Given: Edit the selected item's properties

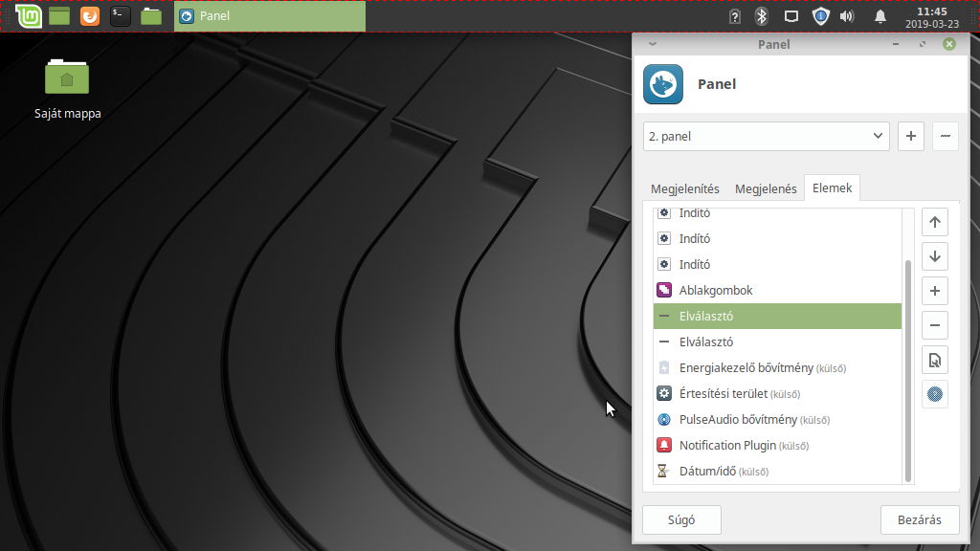Looking at the screenshot, I should tap(935, 360).
